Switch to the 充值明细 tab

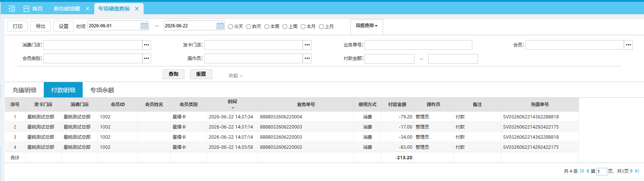click(x=24, y=90)
